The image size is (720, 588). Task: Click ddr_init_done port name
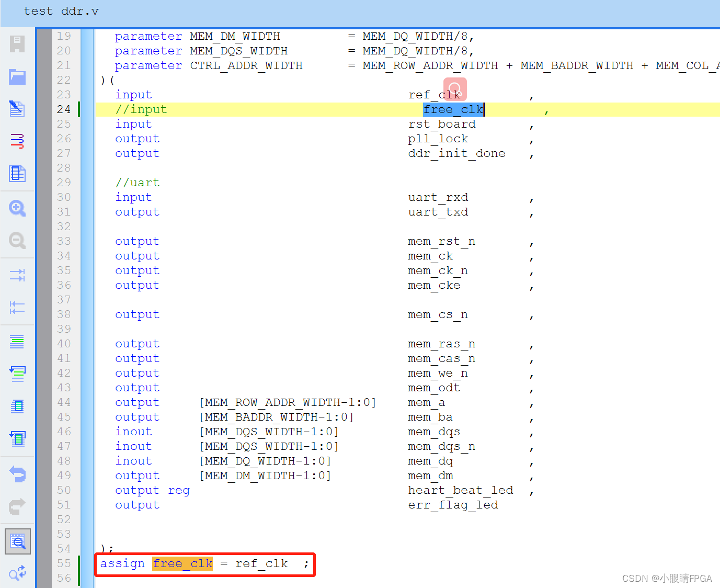click(456, 153)
